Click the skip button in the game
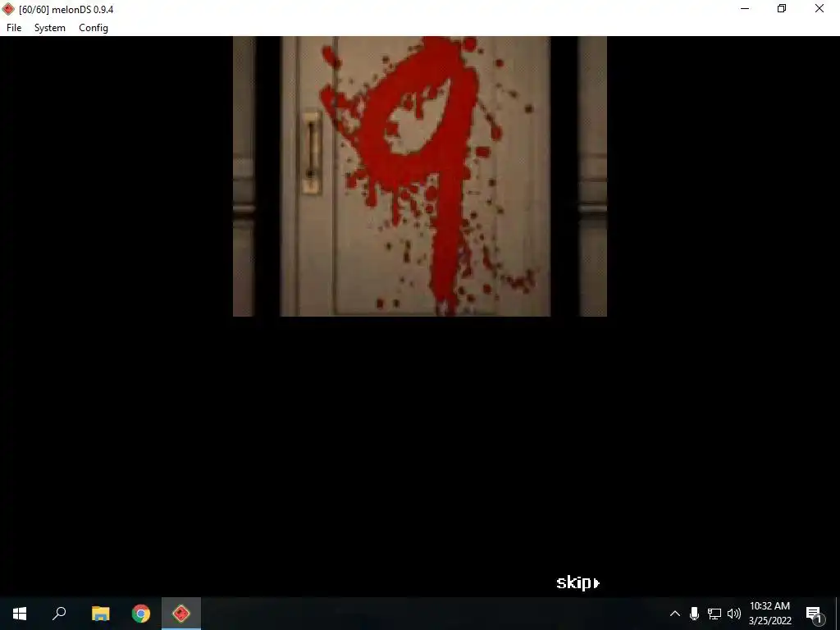 coord(578,582)
